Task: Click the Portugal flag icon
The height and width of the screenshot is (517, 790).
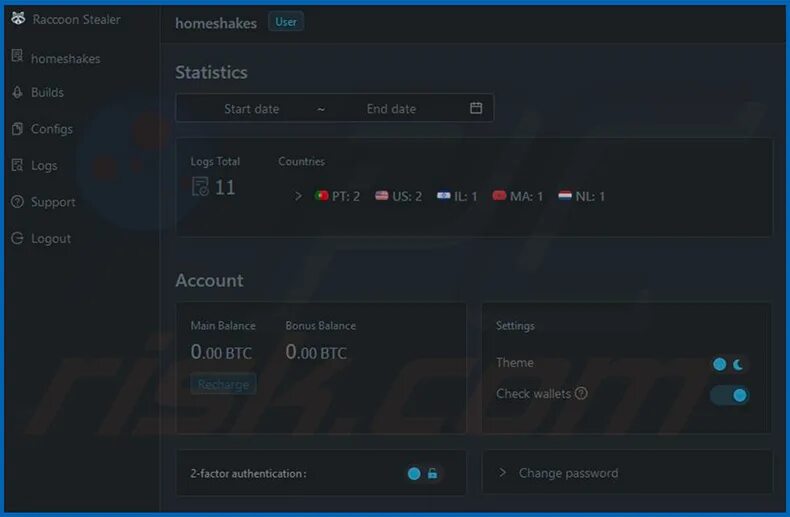Action: pyautogui.click(x=321, y=196)
